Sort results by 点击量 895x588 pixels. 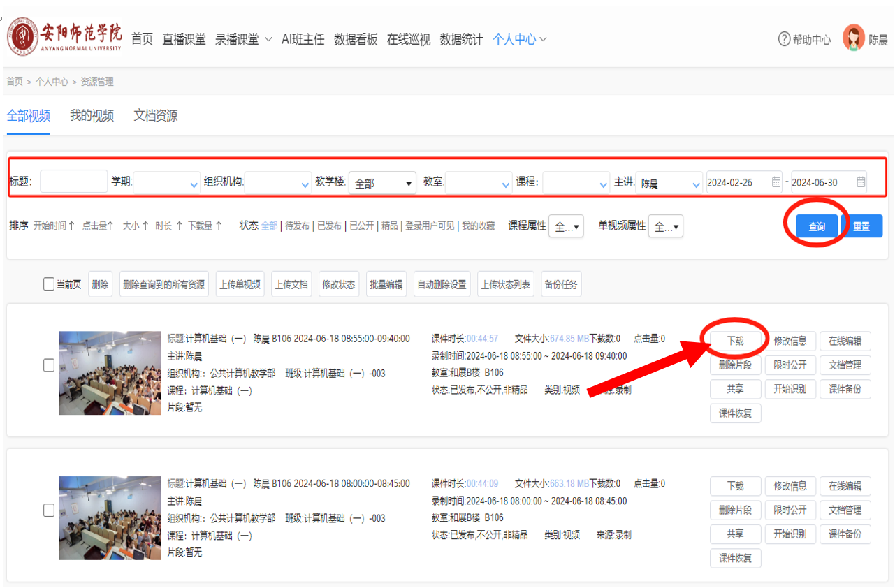pos(97,226)
